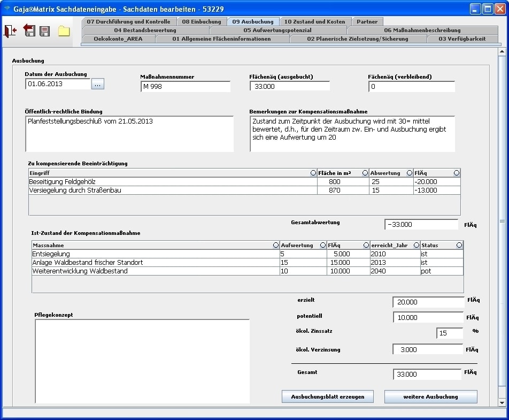Click the weitere Ausbuchung button
Screen dimensions: 509x420
[430, 396]
